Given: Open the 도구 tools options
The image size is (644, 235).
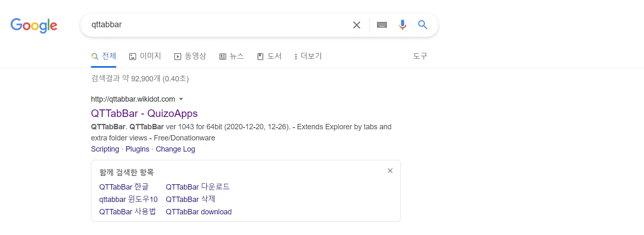Looking at the screenshot, I should [420, 56].
